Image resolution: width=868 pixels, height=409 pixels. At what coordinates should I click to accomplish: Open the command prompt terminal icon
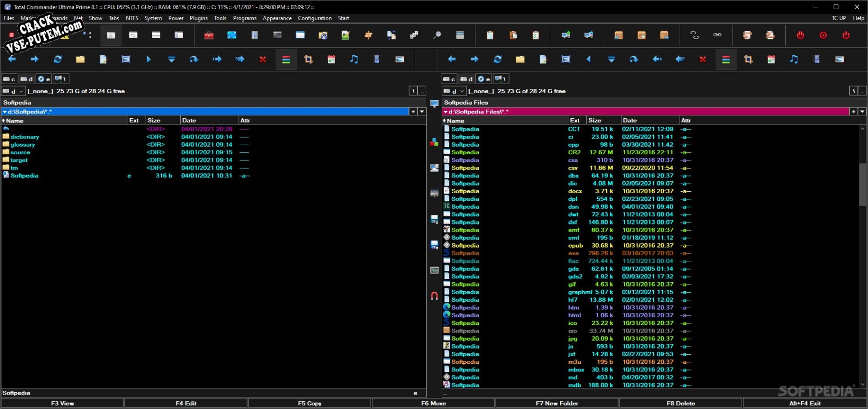(277, 35)
